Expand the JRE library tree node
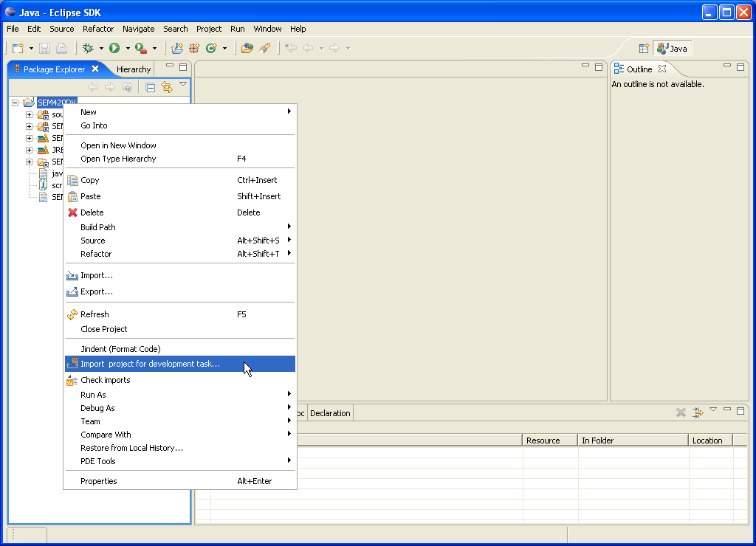The image size is (756, 546). [30, 150]
